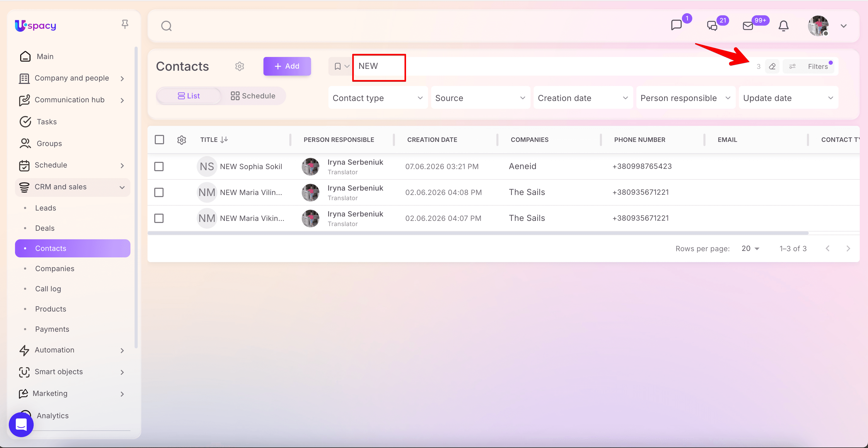Open Call log under CRM
This screenshot has width=868, height=448.
(x=48, y=289)
